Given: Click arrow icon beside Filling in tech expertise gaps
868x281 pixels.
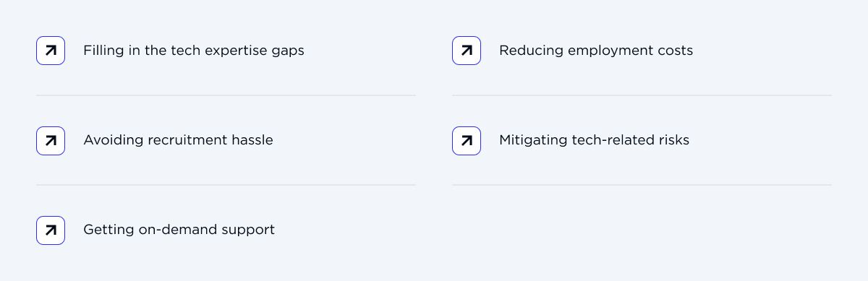Looking at the screenshot, I should pos(51,51).
